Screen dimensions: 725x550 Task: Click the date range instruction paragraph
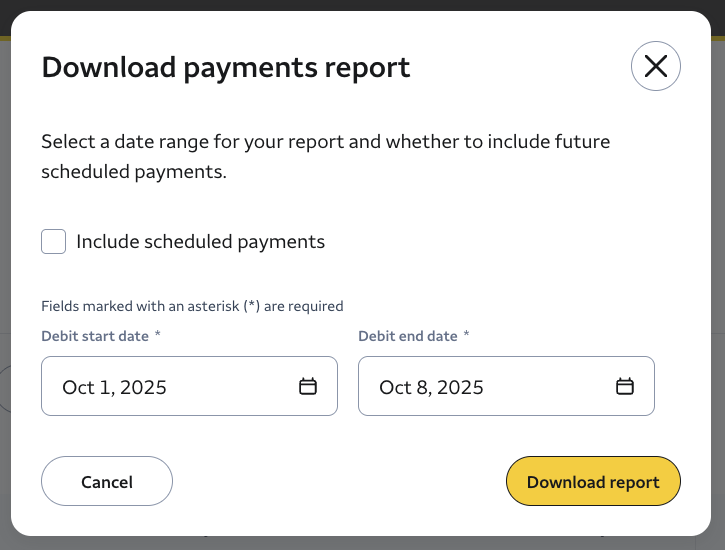click(x=325, y=156)
